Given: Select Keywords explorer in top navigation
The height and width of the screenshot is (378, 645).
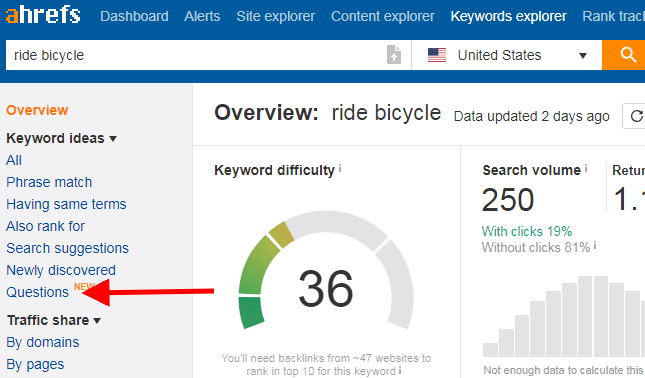Looking at the screenshot, I should 508,16.
